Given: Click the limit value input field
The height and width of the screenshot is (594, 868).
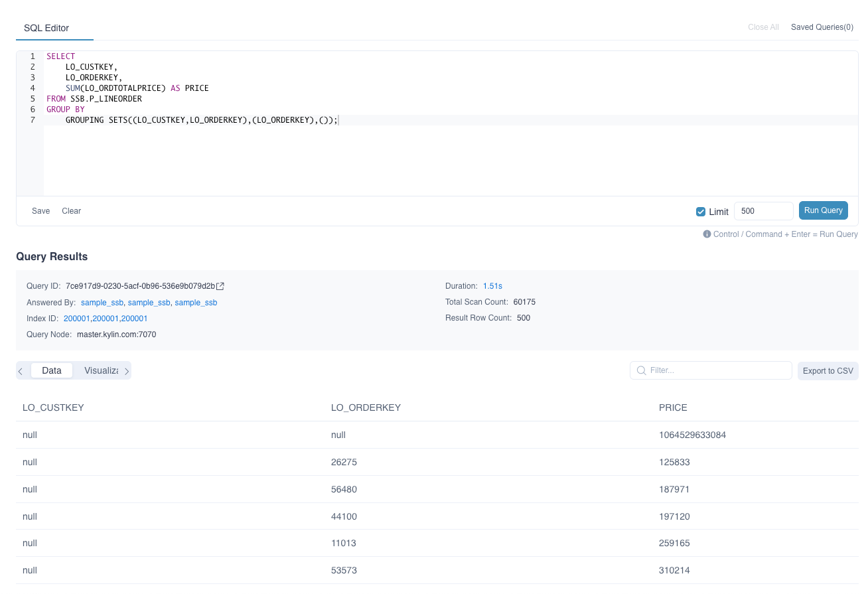Looking at the screenshot, I should 763,211.
